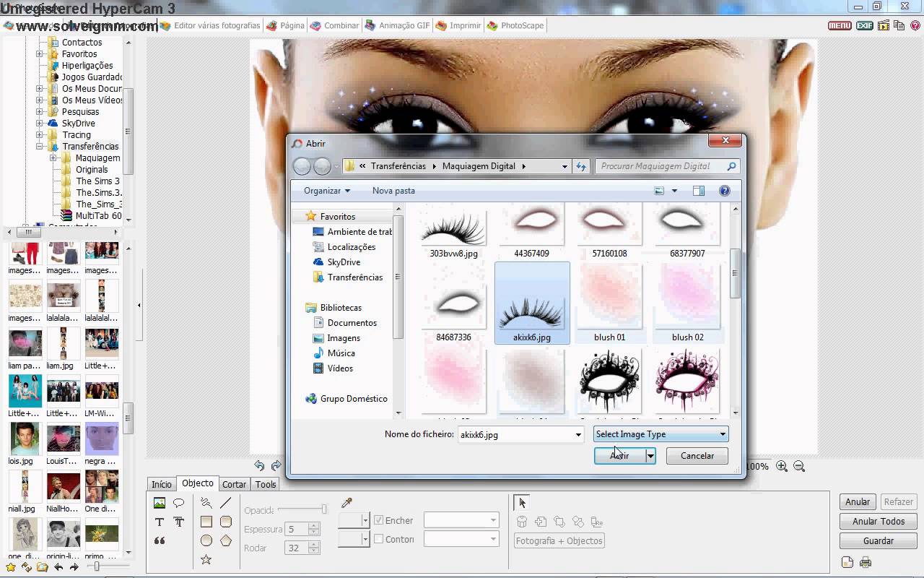Collapse the Transferências tree node
The height and width of the screenshot is (578, 924).
coord(40,147)
